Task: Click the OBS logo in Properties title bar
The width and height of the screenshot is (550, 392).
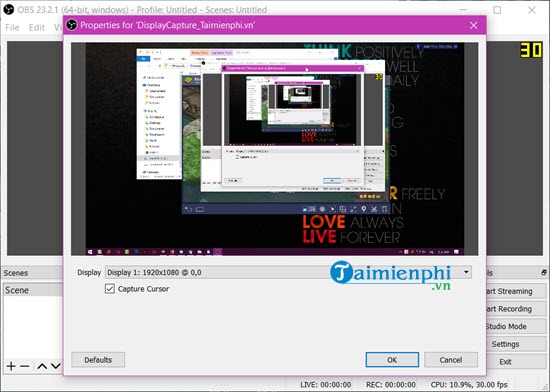Action: pyautogui.click(x=72, y=25)
